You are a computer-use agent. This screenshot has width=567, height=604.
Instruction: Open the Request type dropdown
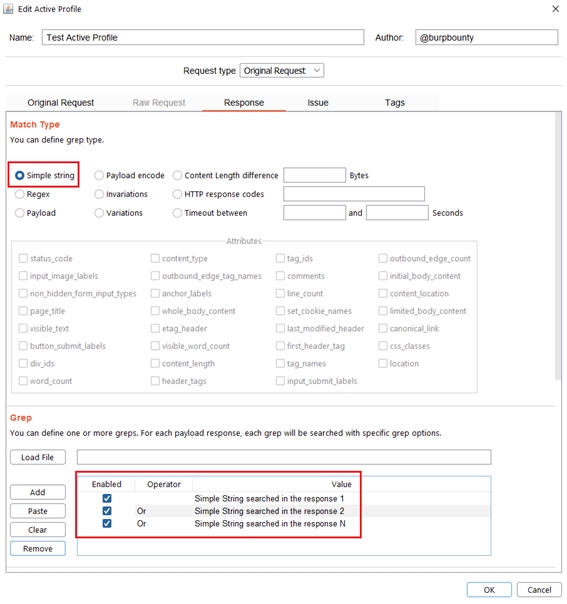coord(282,71)
